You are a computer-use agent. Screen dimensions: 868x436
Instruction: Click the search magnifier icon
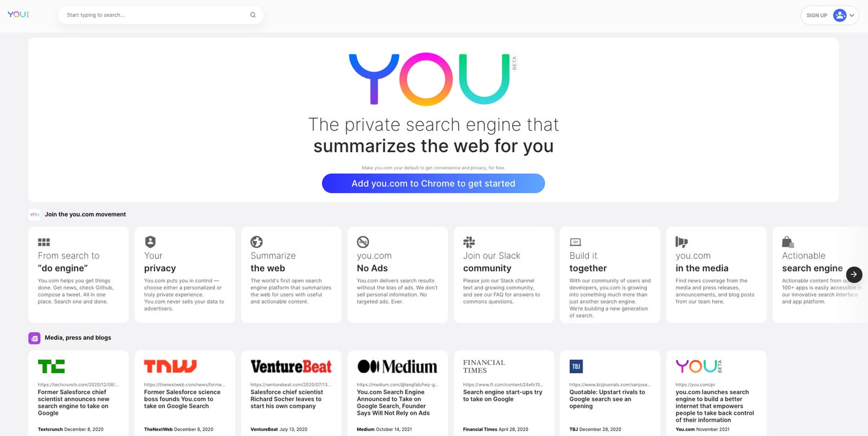point(253,15)
